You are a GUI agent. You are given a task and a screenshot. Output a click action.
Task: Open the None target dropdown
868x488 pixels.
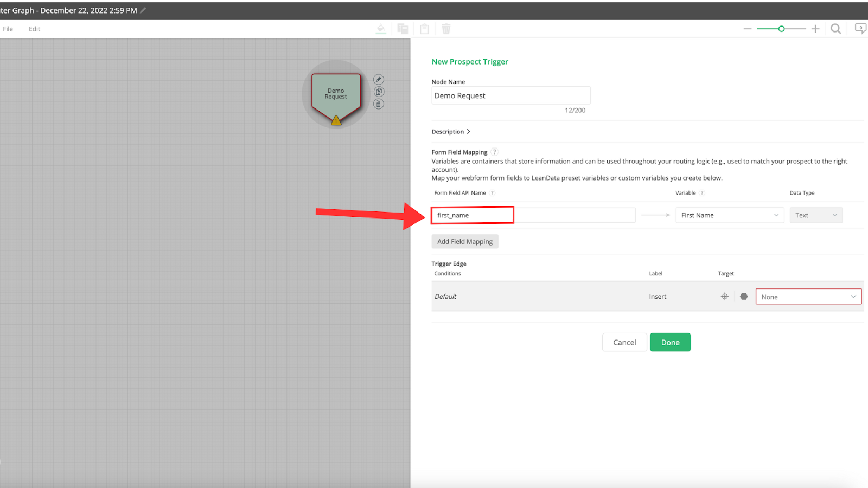tap(808, 297)
